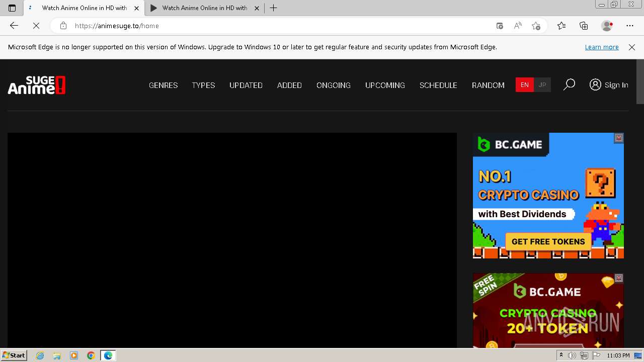644x362 pixels.
Task: View the anime SCHEDULE page
Action: [438, 85]
